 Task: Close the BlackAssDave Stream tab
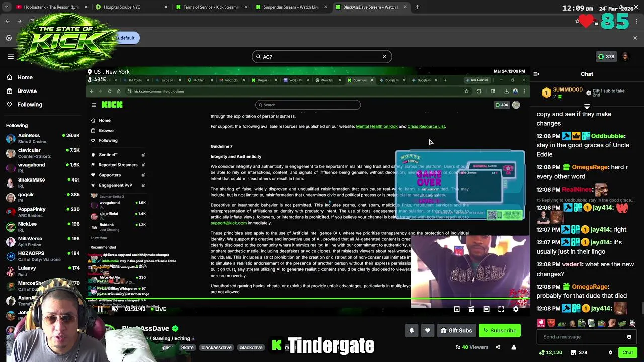(x=405, y=7)
